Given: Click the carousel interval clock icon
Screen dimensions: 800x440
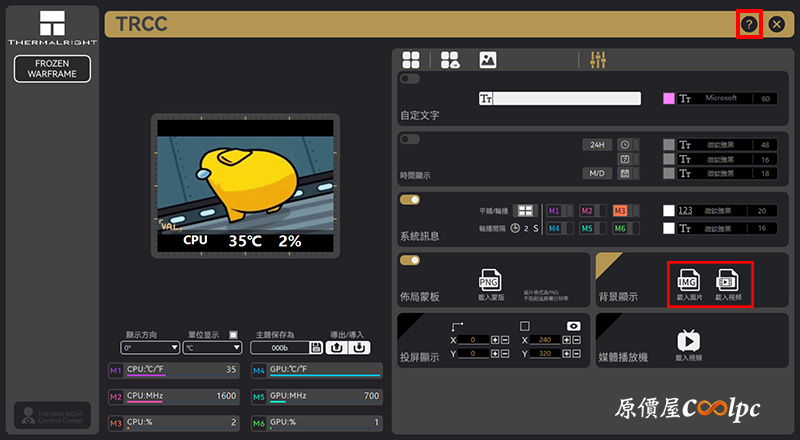Looking at the screenshot, I should (x=515, y=228).
